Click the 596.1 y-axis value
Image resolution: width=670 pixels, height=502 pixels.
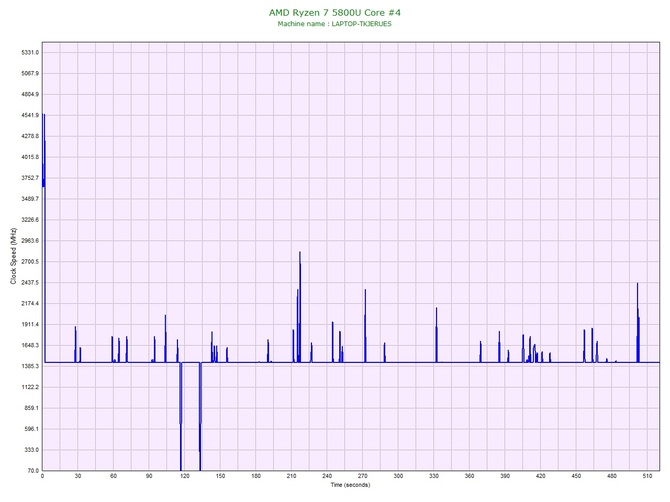(x=31, y=429)
